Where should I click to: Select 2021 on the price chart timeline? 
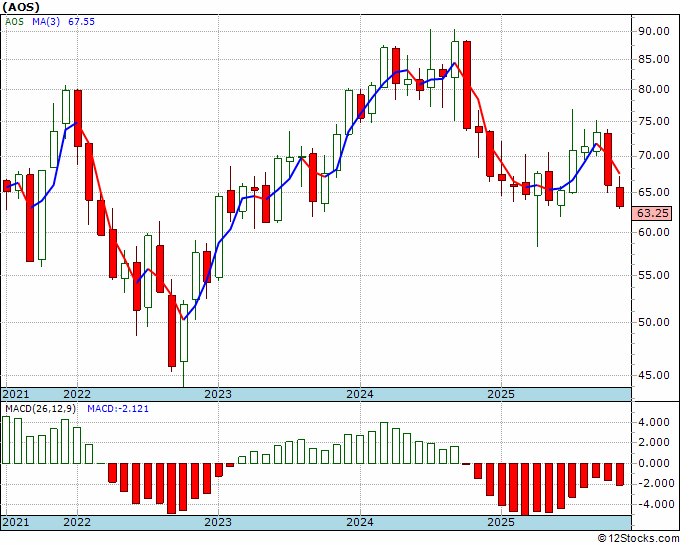(16, 394)
